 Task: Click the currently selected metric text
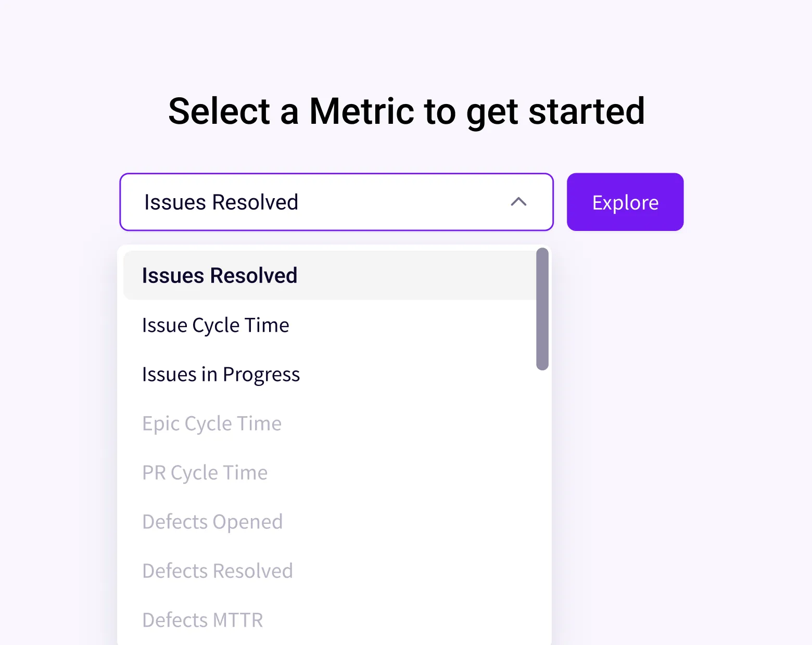(x=221, y=202)
